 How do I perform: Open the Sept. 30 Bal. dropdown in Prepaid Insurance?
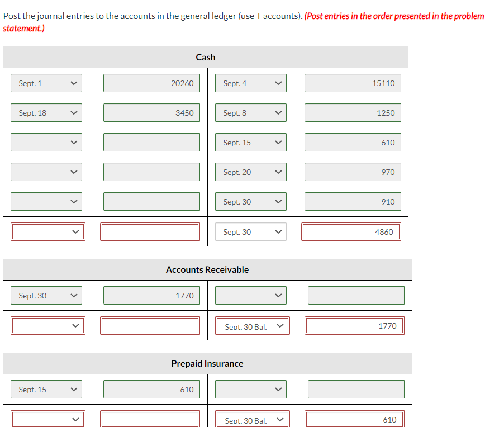[x=253, y=419]
